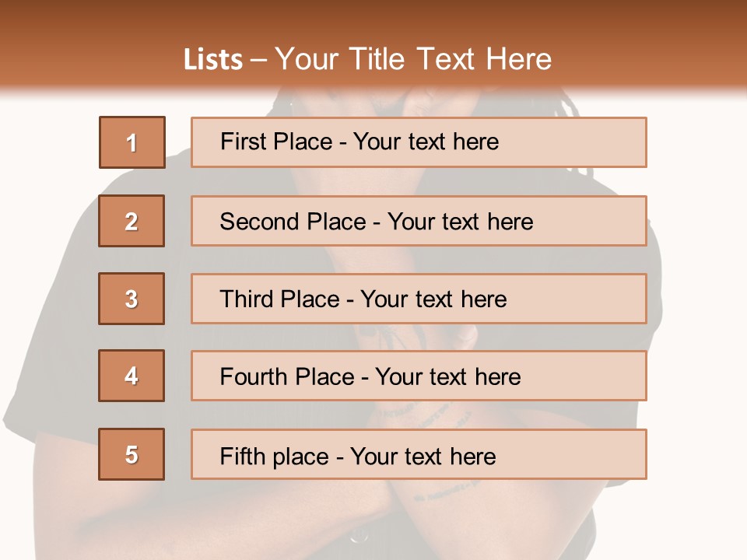Select the Fifth place text bar
Viewport: 747px width, 560px height.
point(419,454)
